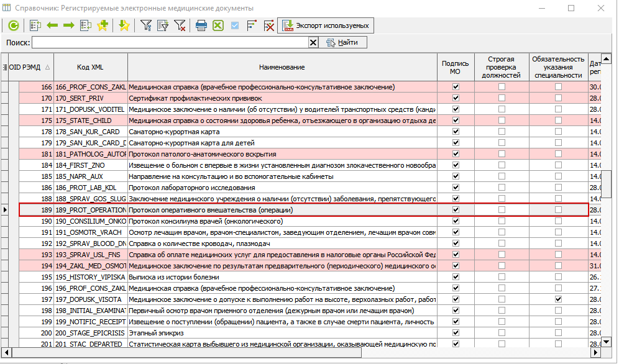The image size is (619, 364).
Task: Toggle Строгая проверка должностей for row 189
Action: click(502, 210)
